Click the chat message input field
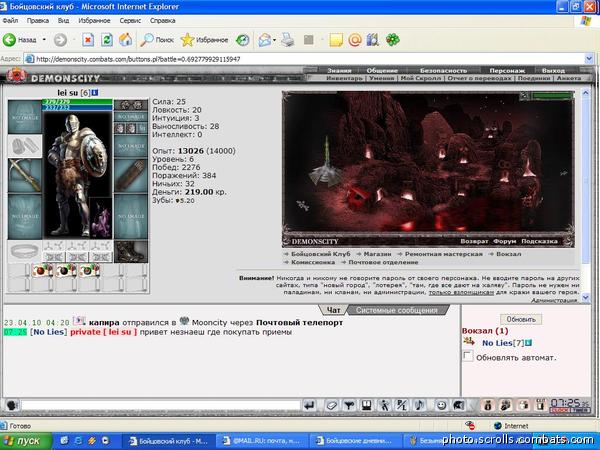600x450 pixels. click(x=160, y=405)
